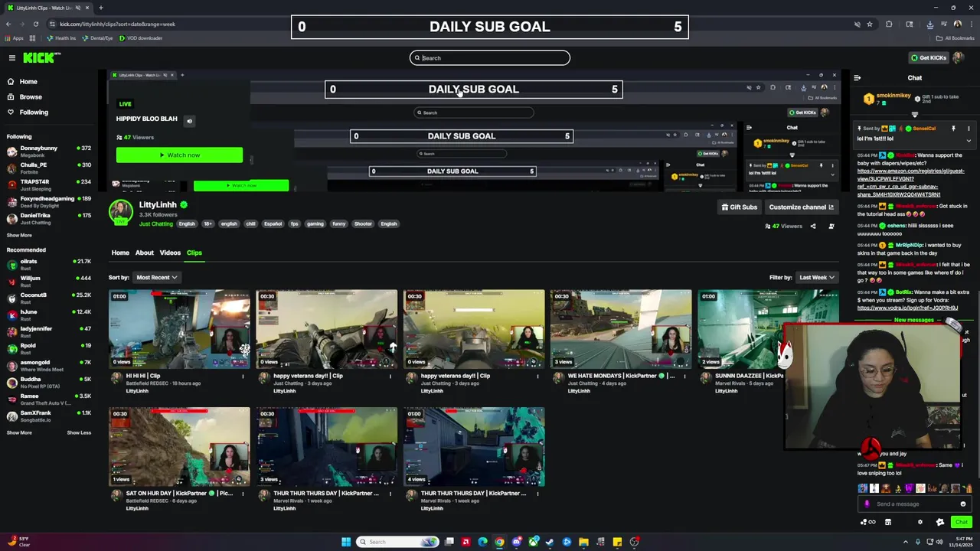The width and height of the screenshot is (980, 551).
Task: Click the Shooter channel tag
Action: (x=363, y=224)
